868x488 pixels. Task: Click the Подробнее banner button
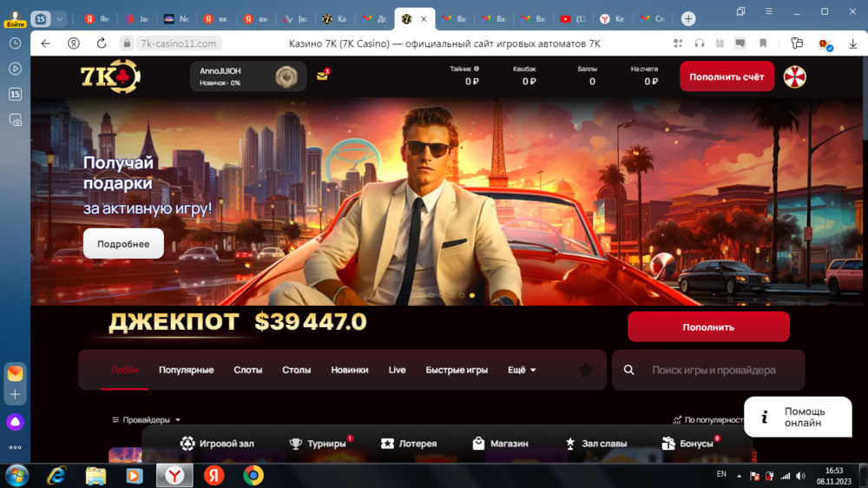[123, 244]
